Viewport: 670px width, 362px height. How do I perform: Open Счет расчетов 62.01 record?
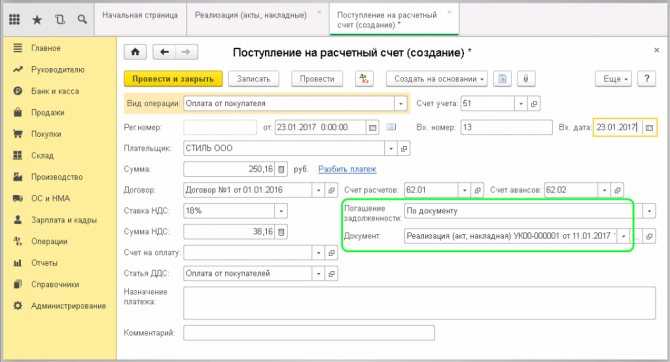(x=478, y=190)
